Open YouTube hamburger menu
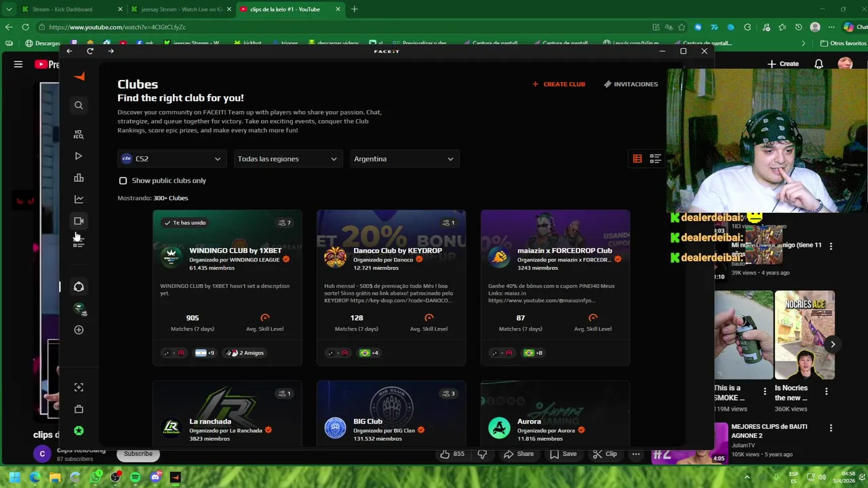Screen dimensions: 868x488 pyautogui.click(x=18, y=64)
